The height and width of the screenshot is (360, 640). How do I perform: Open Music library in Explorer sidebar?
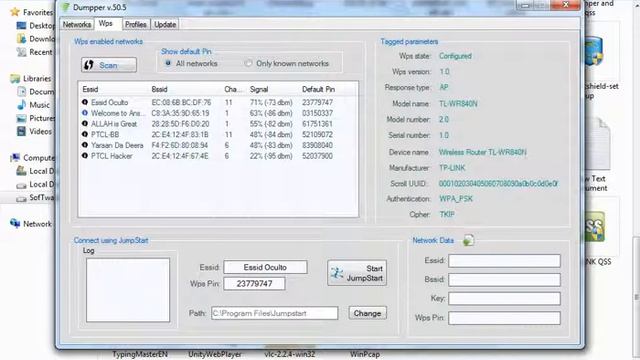coord(39,105)
